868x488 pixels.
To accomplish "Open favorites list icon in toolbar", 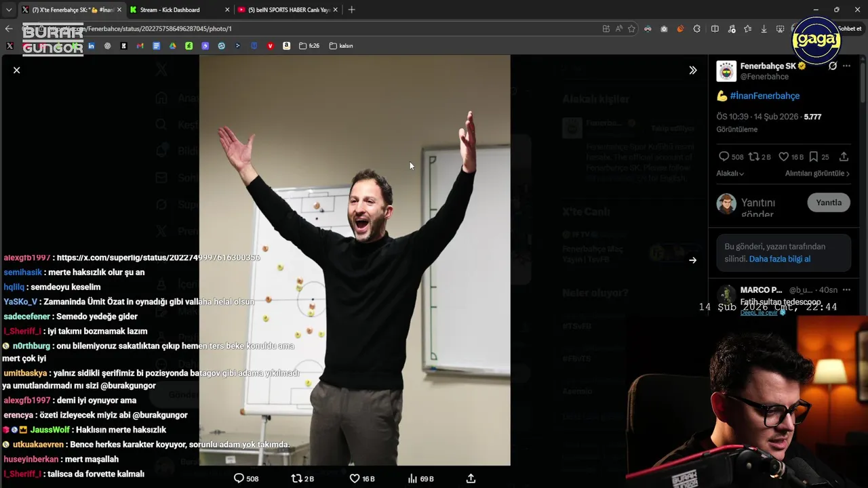I will tap(747, 28).
